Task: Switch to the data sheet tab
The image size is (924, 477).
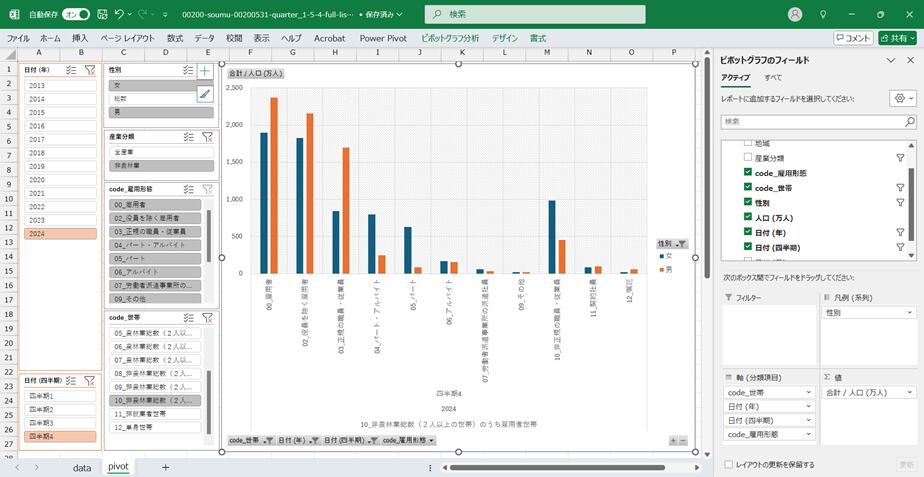Action: point(82,467)
